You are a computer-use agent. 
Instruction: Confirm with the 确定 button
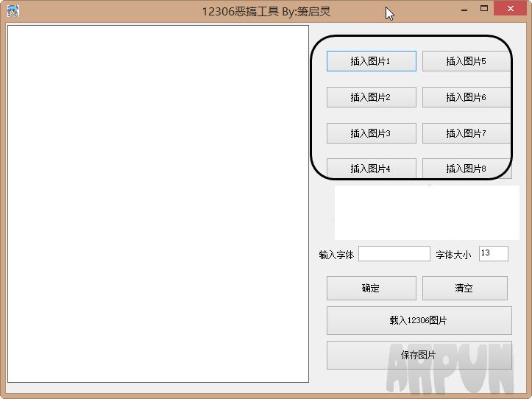point(371,289)
